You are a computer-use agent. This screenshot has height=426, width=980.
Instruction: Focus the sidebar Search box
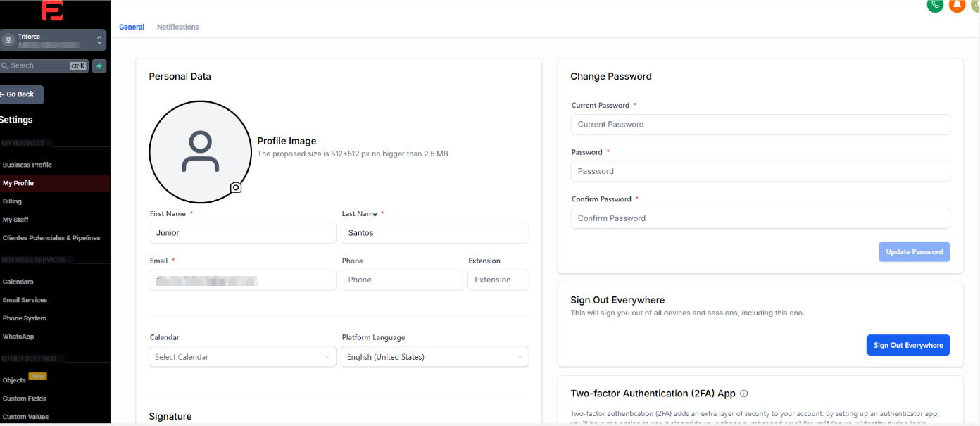44,65
